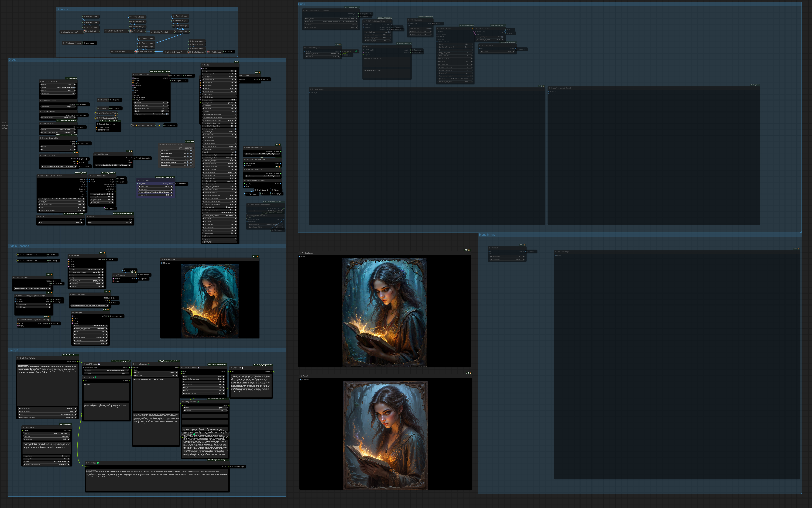Open select_preset combo in Preset Ratio Selector
The height and width of the screenshot is (508, 812).
tap(62, 199)
